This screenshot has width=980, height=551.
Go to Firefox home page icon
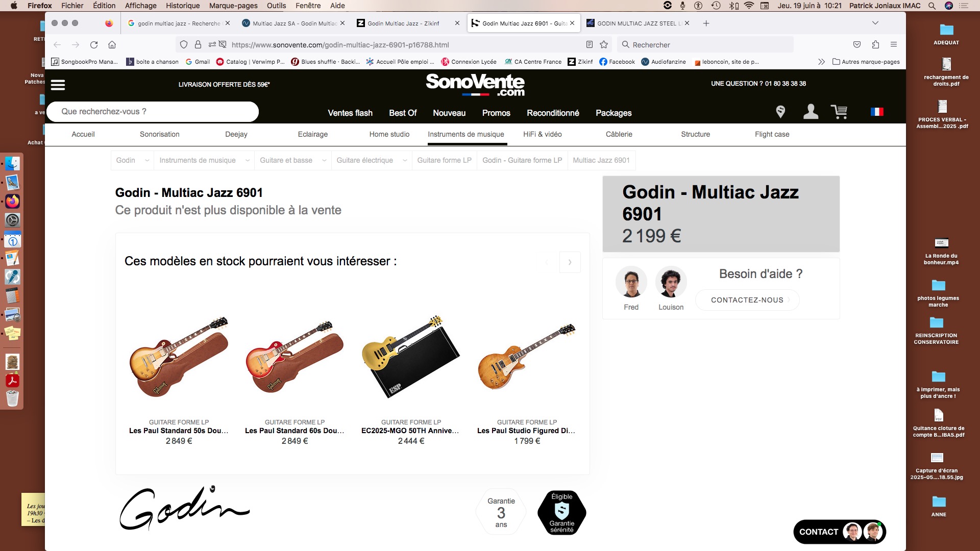[112, 45]
